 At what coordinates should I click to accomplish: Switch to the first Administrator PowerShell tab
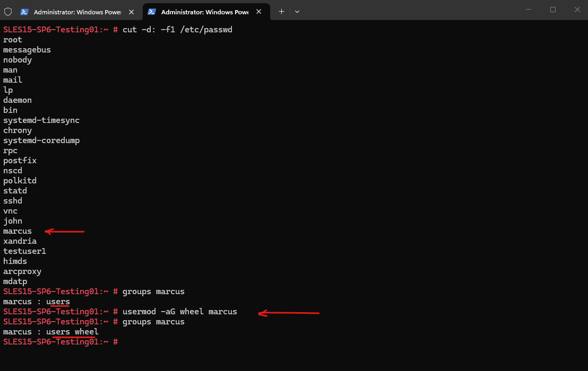[77, 12]
